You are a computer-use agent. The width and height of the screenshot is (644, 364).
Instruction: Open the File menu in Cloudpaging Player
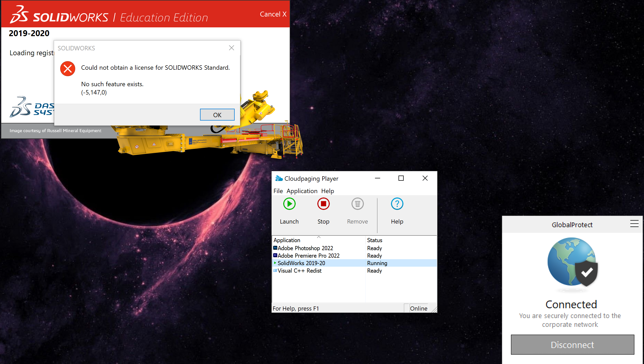click(x=278, y=191)
